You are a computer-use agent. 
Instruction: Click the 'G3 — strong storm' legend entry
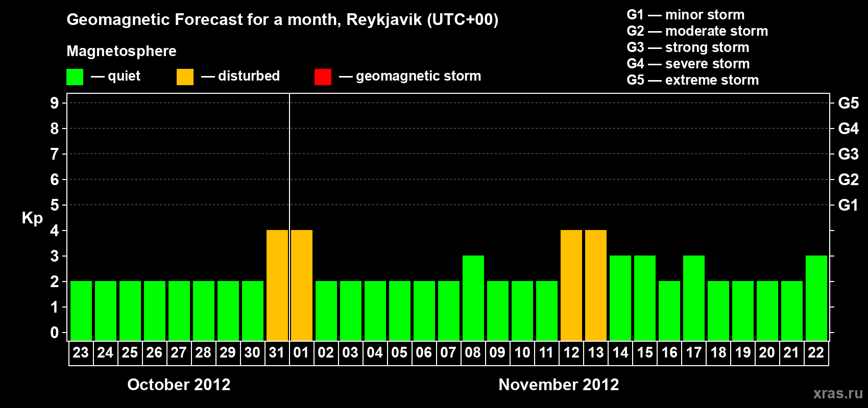coord(688,47)
